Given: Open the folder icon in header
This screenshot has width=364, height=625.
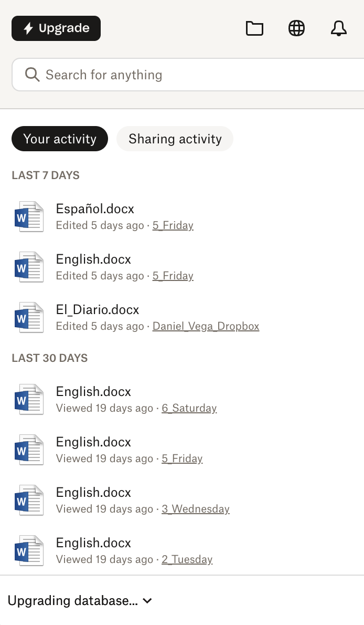Looking at the screenshot, I should pyautogui.click(x=254, y=28).
